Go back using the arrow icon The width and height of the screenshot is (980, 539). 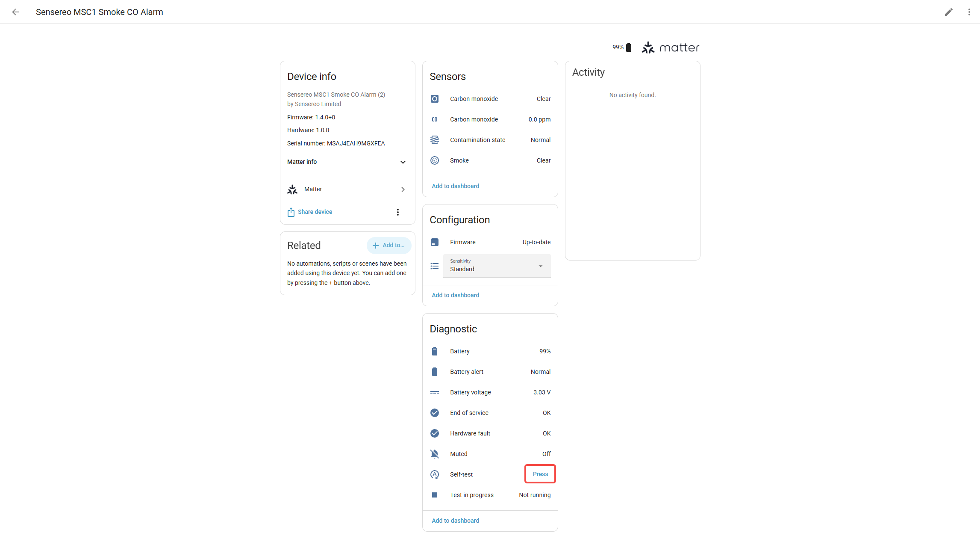click(x=15, y=12)
